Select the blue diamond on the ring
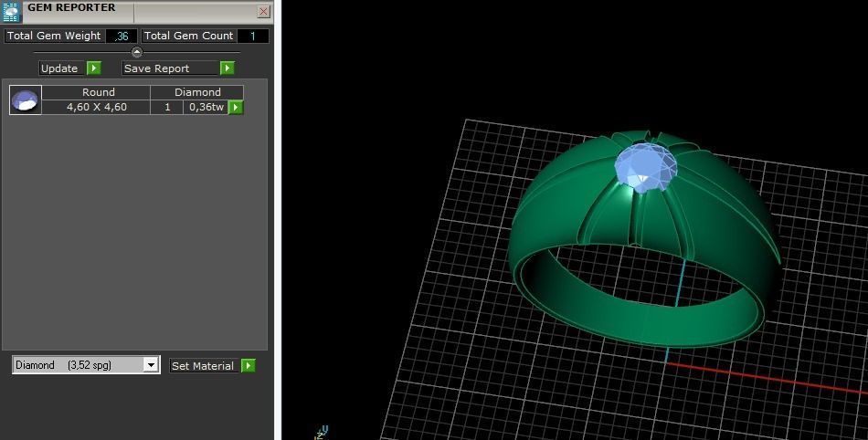 644,167
